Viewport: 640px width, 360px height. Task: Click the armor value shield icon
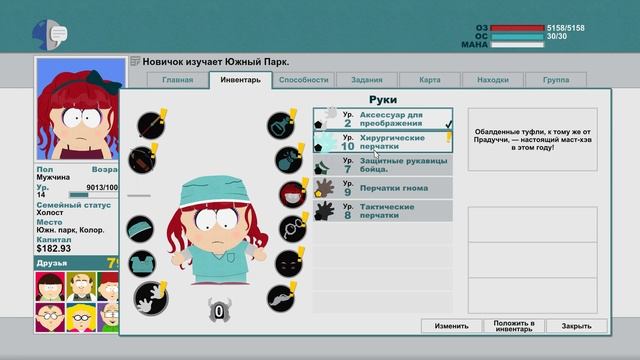[219, 311]
